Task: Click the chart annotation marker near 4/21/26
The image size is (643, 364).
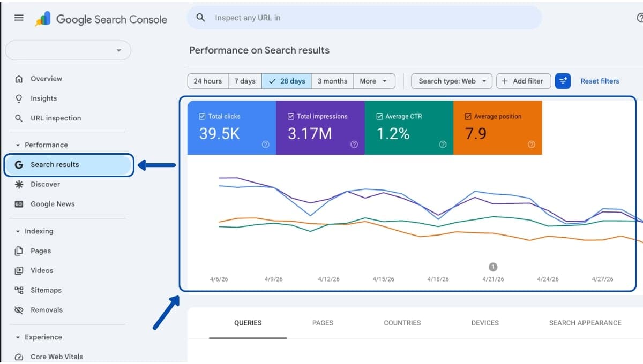Action: tap(493, 267)
